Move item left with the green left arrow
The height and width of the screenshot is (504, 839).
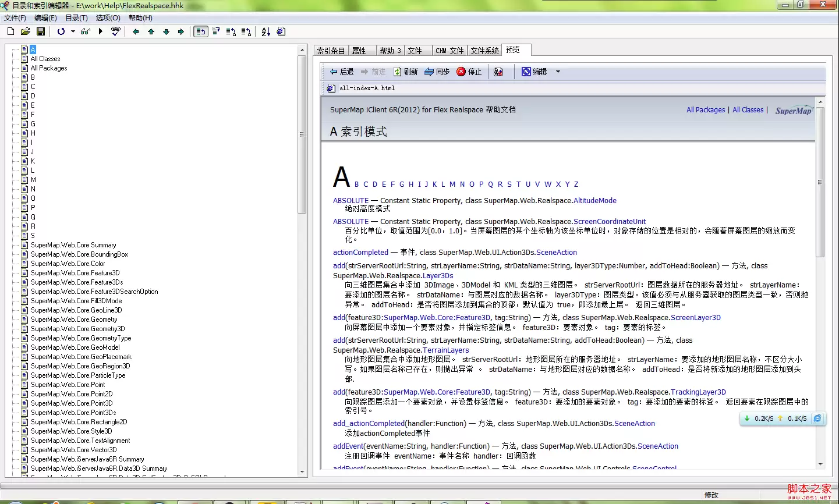(x=136, y=31)
